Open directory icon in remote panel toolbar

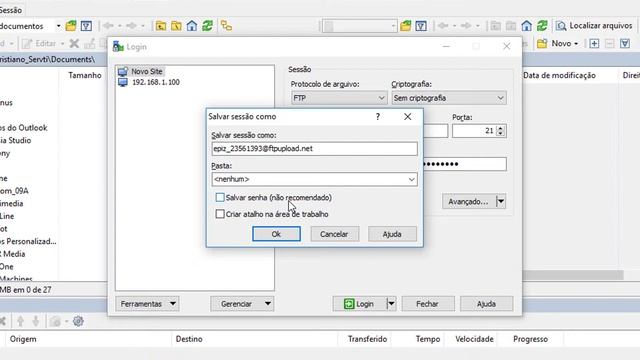pos(406,26)
